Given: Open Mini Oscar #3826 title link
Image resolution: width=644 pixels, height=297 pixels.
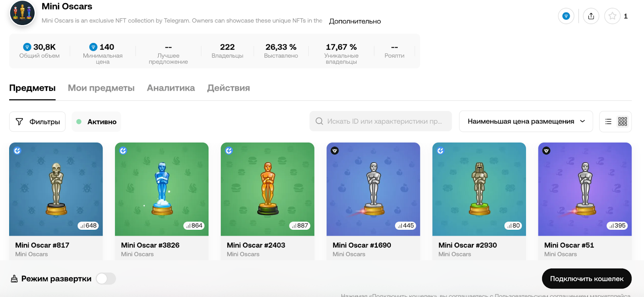Looking at the screenshot, I should click(x=150, y=245).
